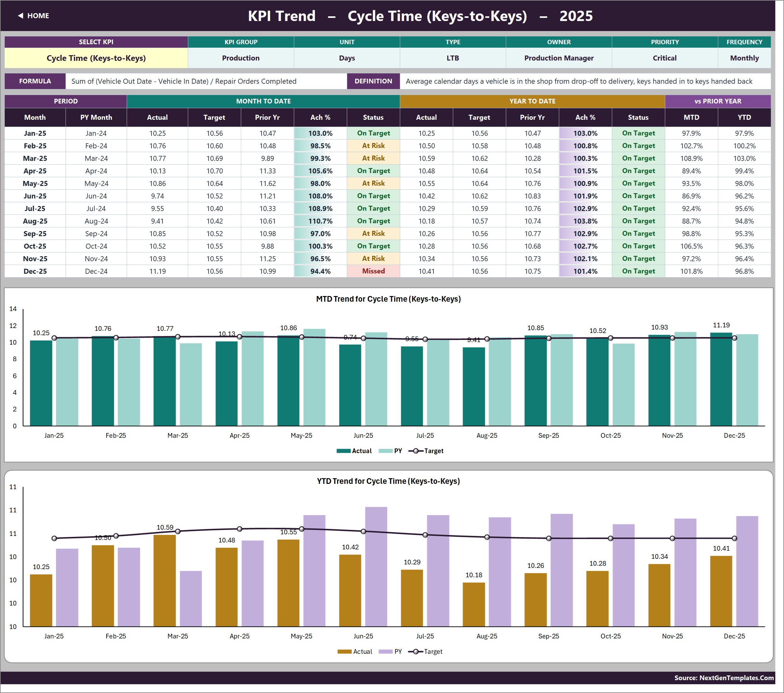Open the Cycle Time (Keys-to-Keys) KPI selector
The height and width of the screenshot is (693, 784).
pyautogui.click(x=96, y=58)
